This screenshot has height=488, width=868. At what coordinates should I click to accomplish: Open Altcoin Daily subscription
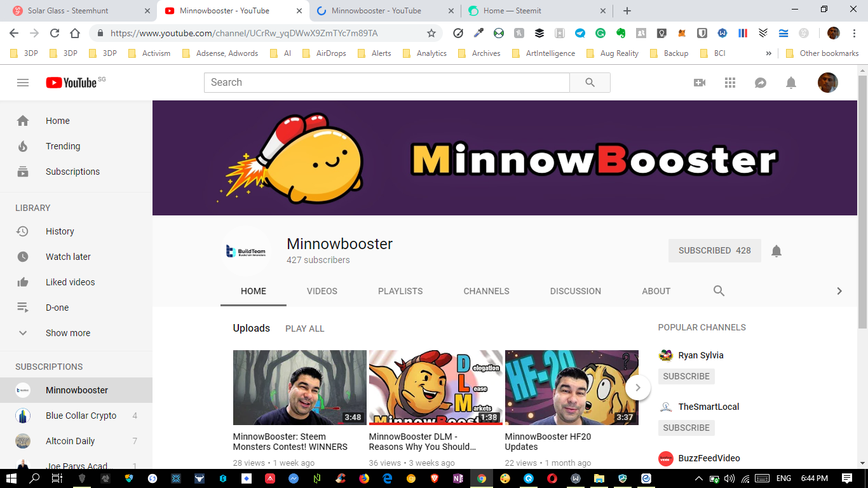coord(76,441)
